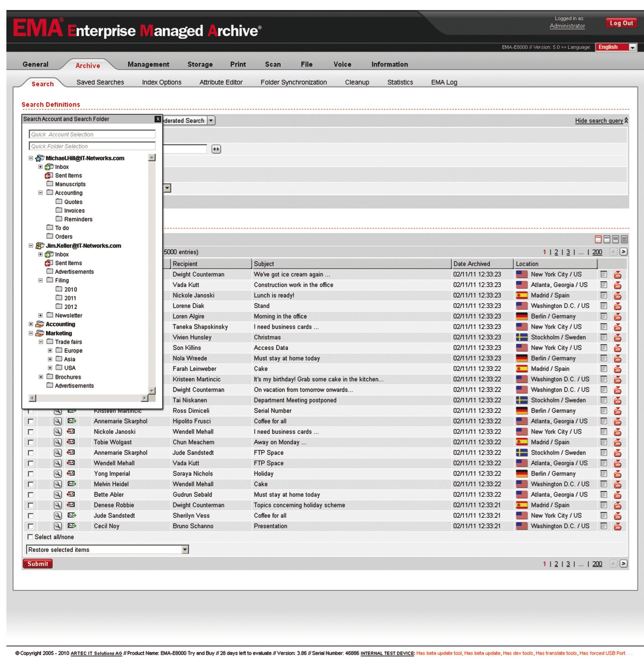Viewport: 644px width, 660px height.
Task: Switch to the Saved Searches subtab
Action: click(100, 83)
